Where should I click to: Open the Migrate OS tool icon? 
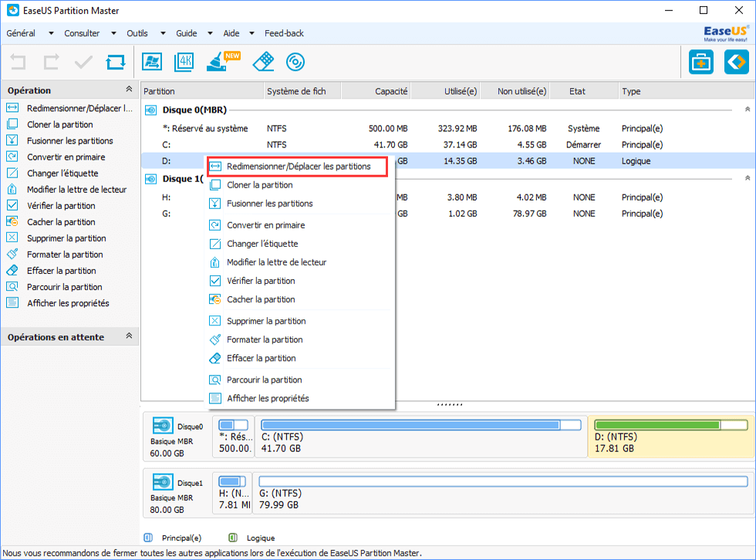pos(152,62)
